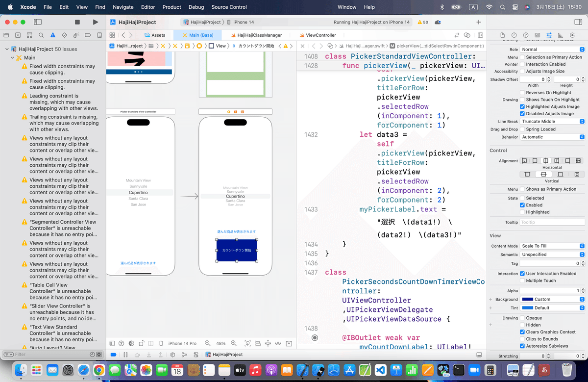This screenshot has height=382, width=588.
Task: Show the File inspector
Action: click(x=502, y=35)
